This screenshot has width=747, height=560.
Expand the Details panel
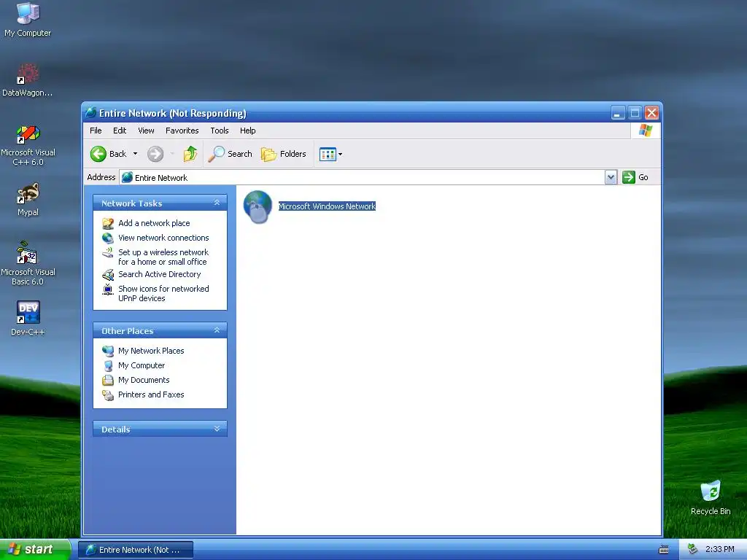(x=217, y=429)
